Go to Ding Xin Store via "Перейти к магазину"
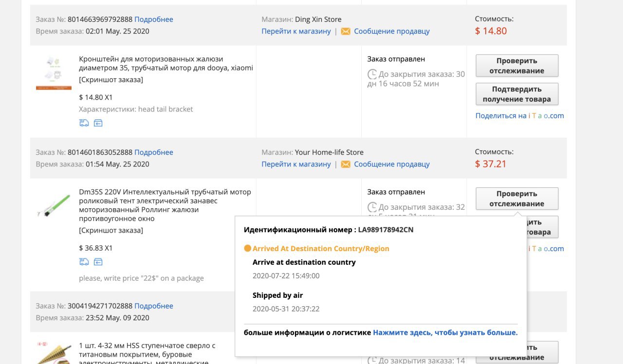The image size is (623, 364). coord(296,31)
